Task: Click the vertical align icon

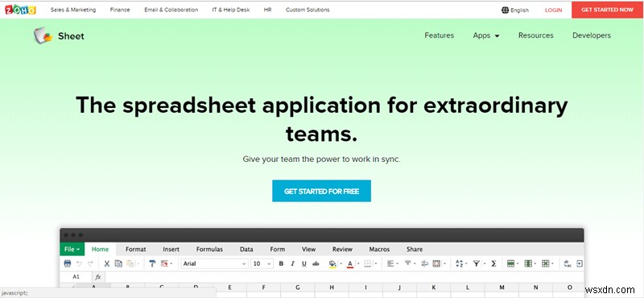Action: 408,263
